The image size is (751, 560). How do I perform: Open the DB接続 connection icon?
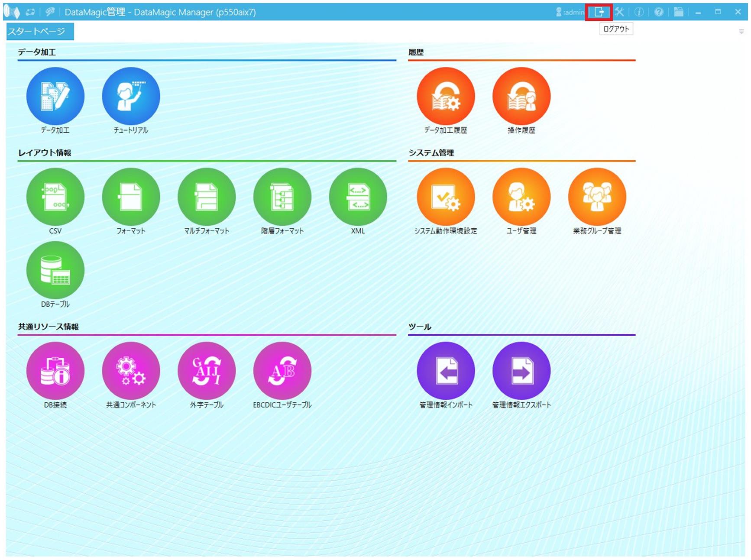(x=55, y=371)
